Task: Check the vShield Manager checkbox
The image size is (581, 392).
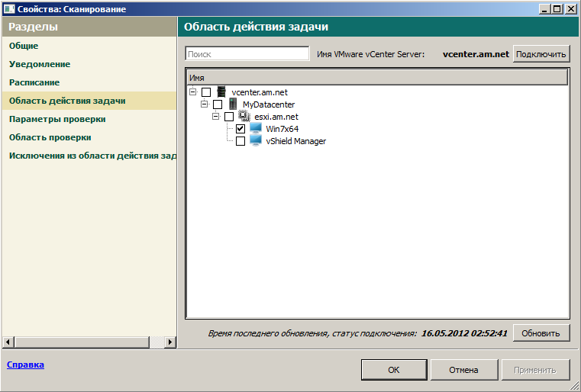Action: click(x=240, y=140)
